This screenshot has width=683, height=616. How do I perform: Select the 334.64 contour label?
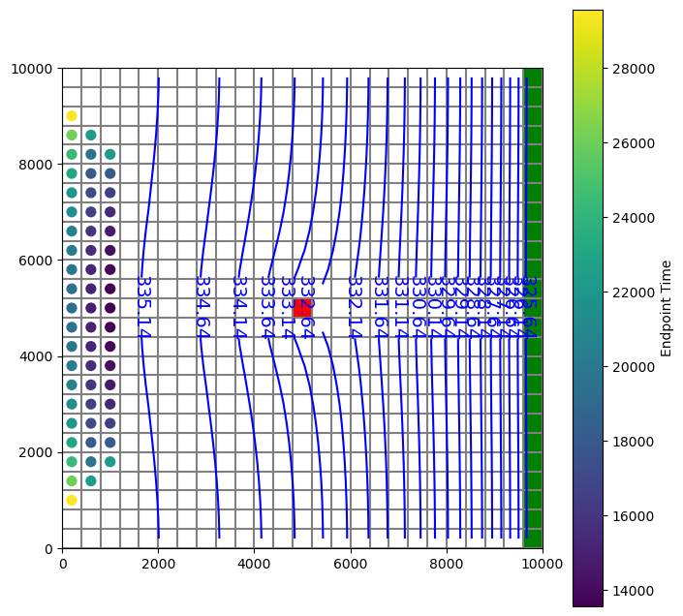[203, 307]
